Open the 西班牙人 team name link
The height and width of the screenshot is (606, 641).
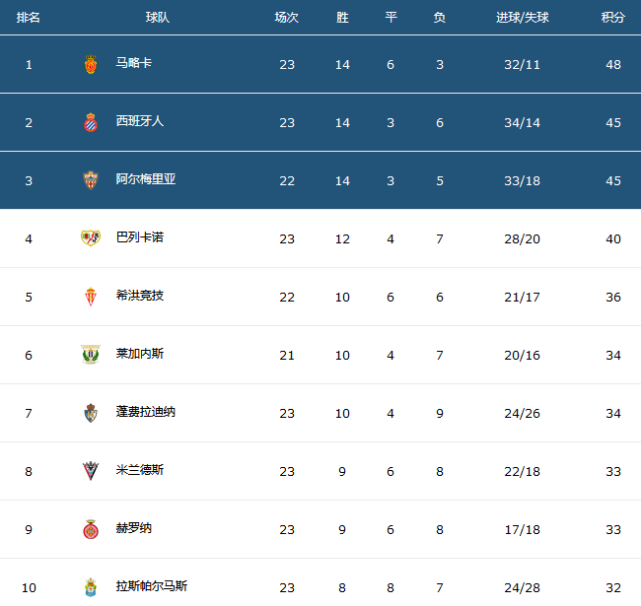pos(140,121)
